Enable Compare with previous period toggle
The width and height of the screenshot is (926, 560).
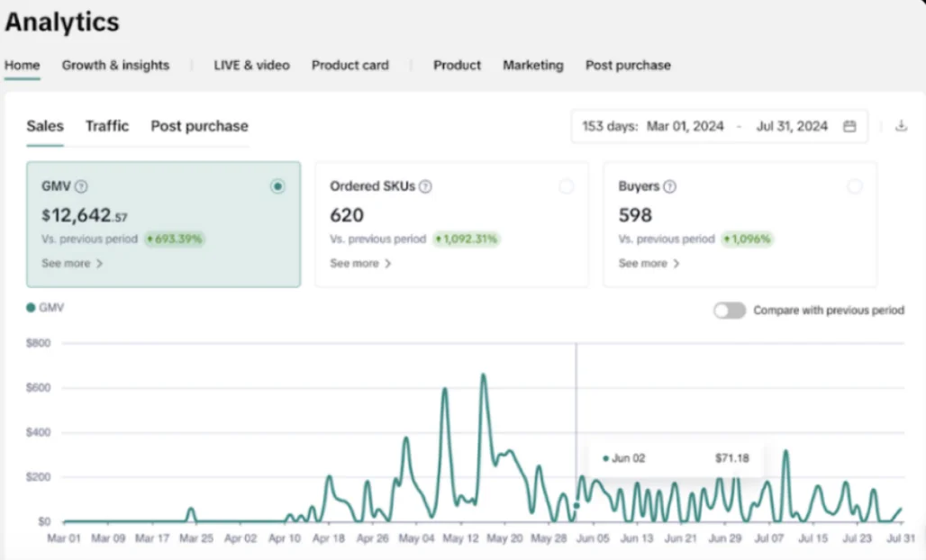(730, 311)
